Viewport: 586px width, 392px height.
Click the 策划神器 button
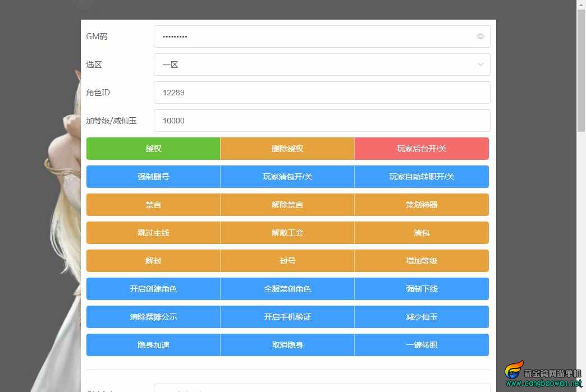(x=422, y=205)
